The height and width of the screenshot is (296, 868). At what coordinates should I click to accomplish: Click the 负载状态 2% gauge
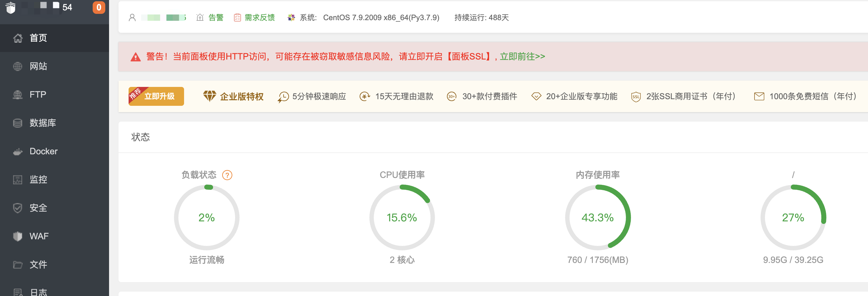pos(206,218)
